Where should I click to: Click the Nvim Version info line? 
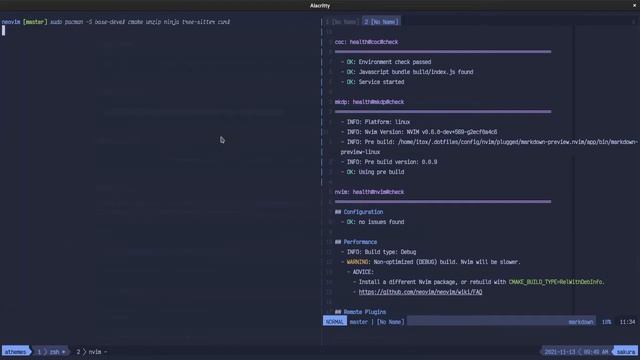coord(419,132)
